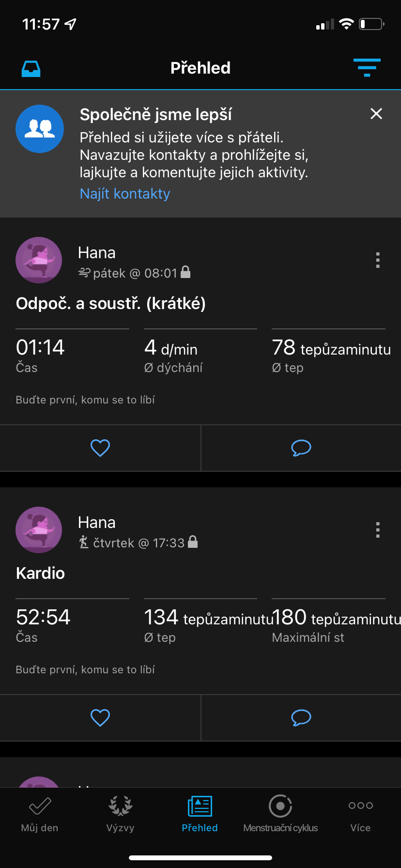Open Hana's profile avatar thumbnail
The image size is (401, 868).
tap(39, 260)
